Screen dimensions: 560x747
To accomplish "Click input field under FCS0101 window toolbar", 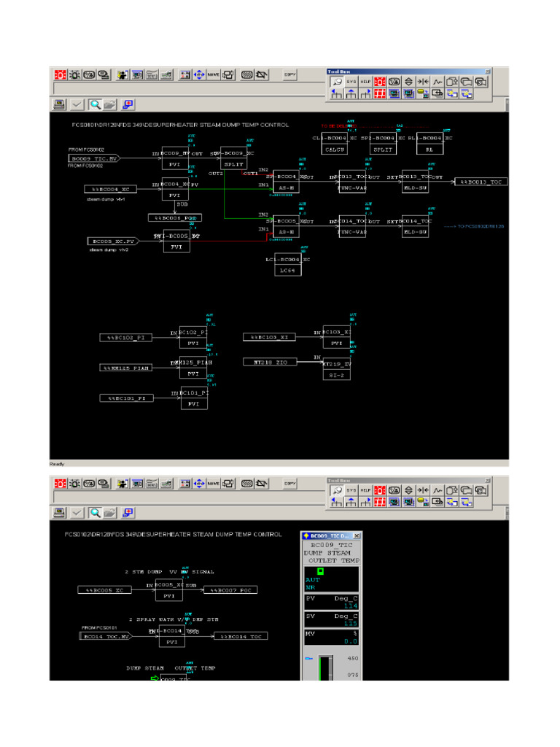I will [189, 88].
